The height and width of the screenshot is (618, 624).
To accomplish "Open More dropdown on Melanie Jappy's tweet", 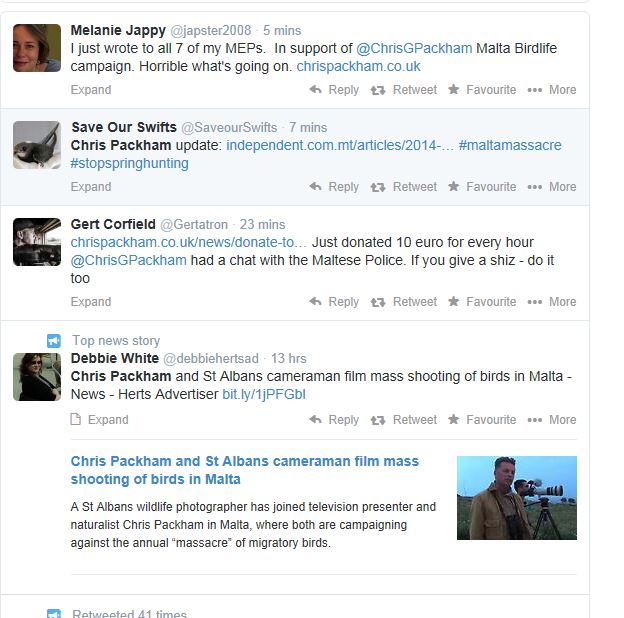I will click(x=552, y=90).
